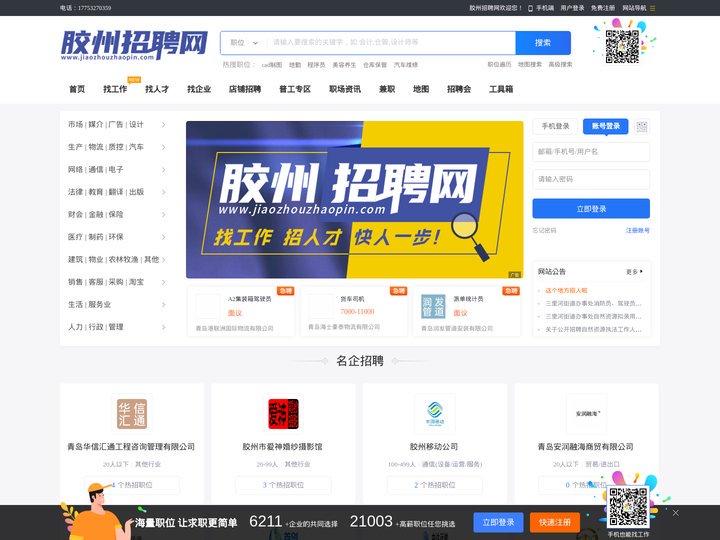Go to the 首页 nav item

(x=77, y=89)
